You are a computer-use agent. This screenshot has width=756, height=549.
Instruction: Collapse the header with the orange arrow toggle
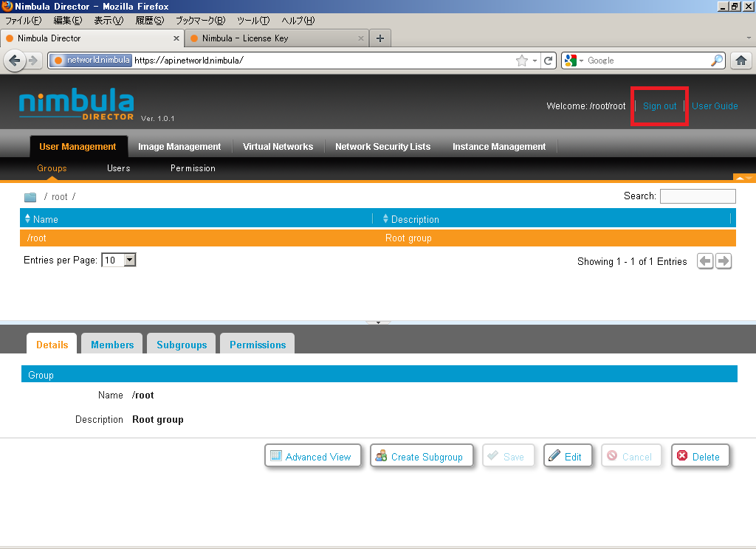pyautogui.click(x=744, y=177)
